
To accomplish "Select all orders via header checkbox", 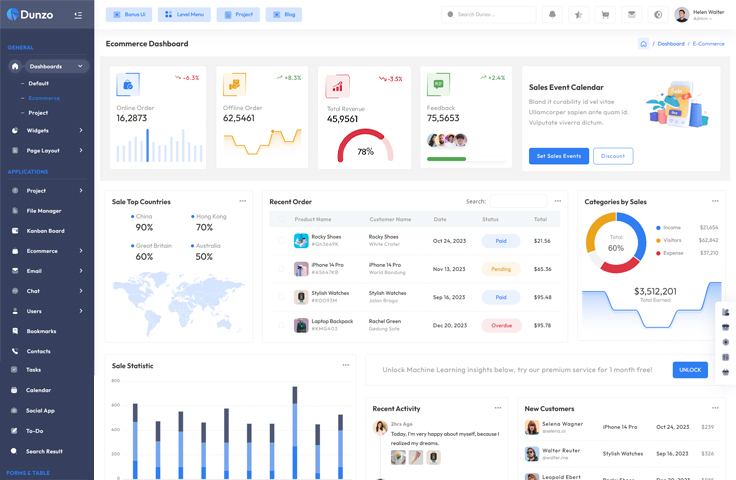I will pyautogui.click(x=281, y=219).
